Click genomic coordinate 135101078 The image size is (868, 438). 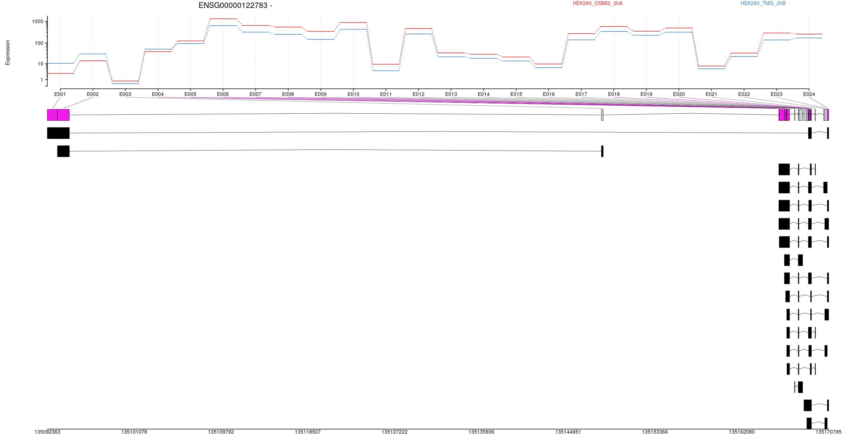click(x=134, y=432)
